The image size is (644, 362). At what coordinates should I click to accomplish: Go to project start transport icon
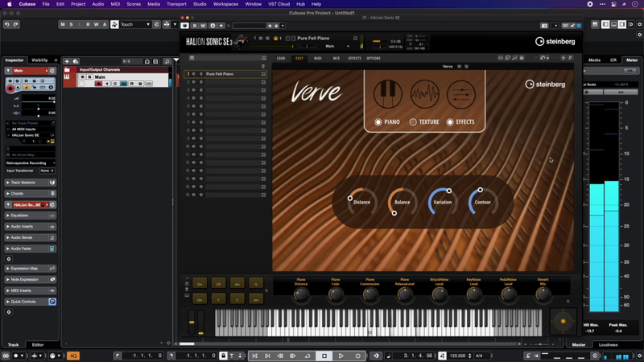click(x=254, y=356)
